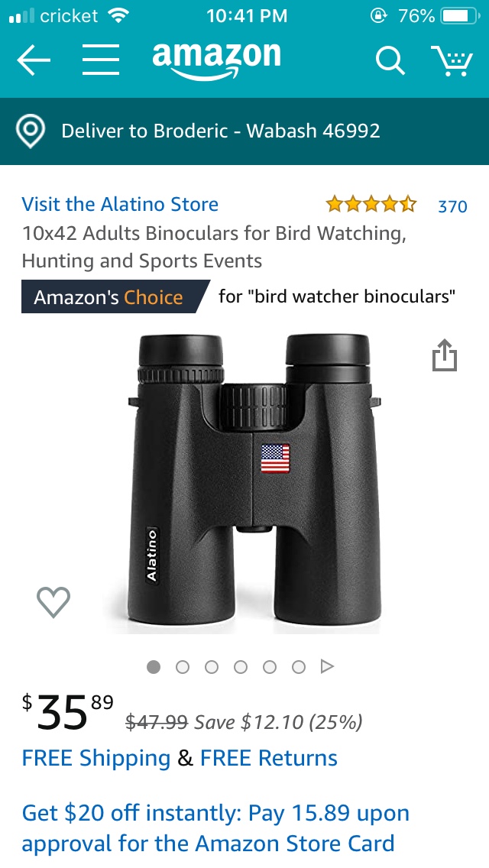Open the hamburger menu

pos(101,60)
